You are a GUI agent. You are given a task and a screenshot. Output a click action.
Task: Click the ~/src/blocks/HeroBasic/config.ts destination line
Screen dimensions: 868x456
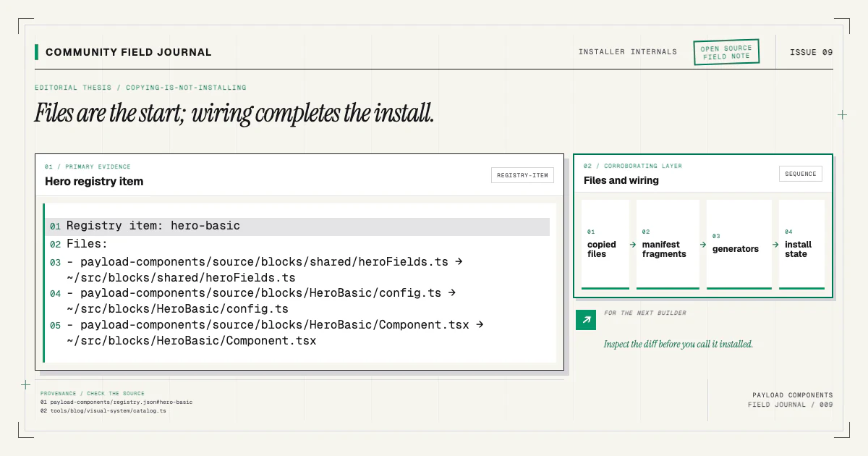[177, 309]
